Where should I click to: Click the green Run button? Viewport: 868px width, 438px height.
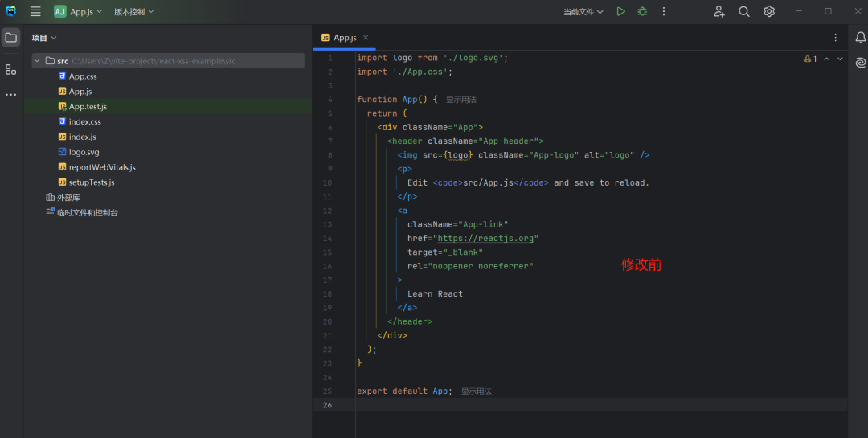pyautogui.click(x=620, y=11)
